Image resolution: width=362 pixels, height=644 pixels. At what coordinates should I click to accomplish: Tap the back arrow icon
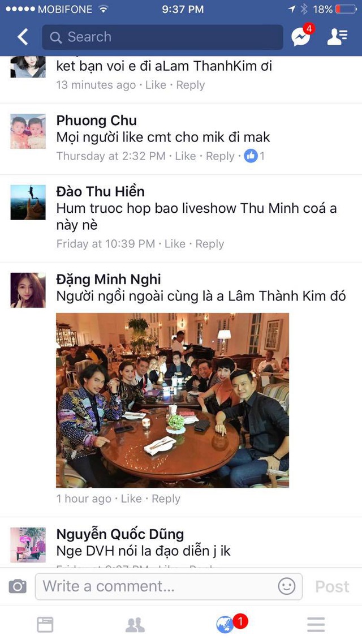click(x=23, y=37)
